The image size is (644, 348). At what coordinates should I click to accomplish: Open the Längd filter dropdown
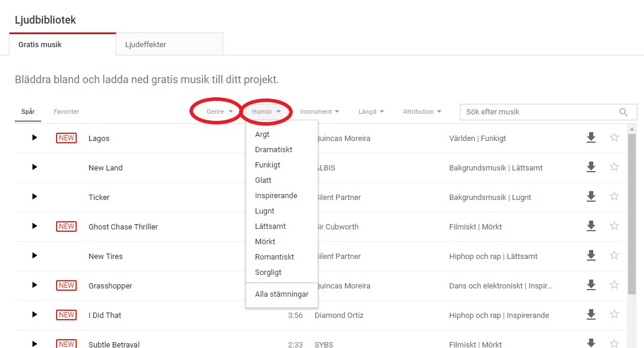(371, 111)
